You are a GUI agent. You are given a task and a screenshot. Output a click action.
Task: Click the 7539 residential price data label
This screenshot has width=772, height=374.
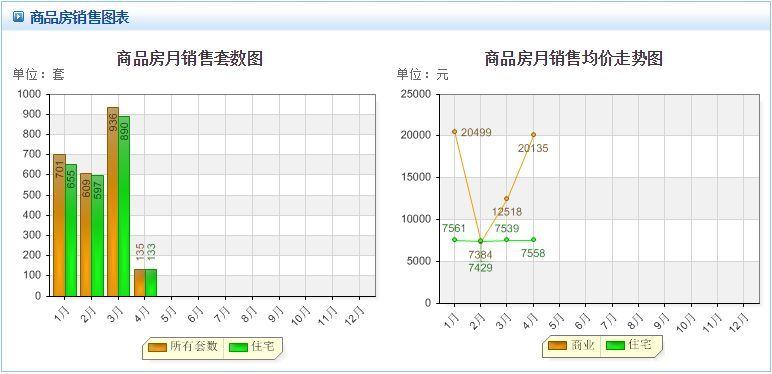[507, 228]
